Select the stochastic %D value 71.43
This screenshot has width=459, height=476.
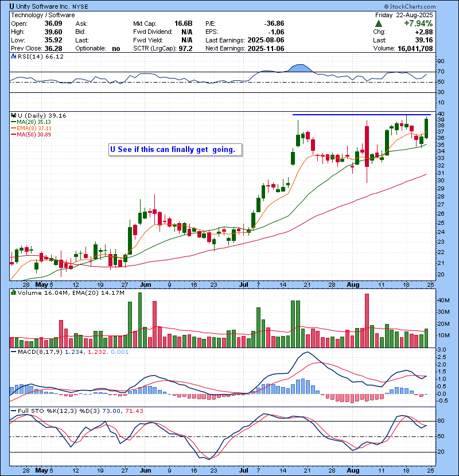[134, 411]
